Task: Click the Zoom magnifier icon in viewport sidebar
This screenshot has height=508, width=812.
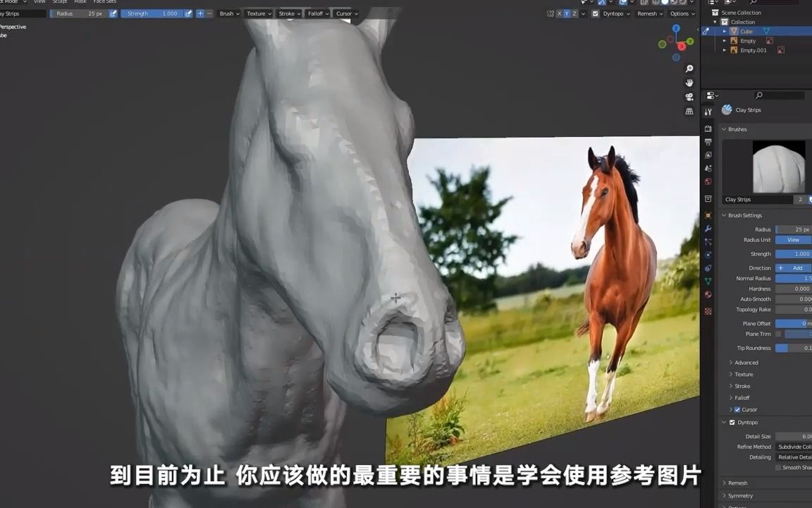Action: (x=689, y=68)
